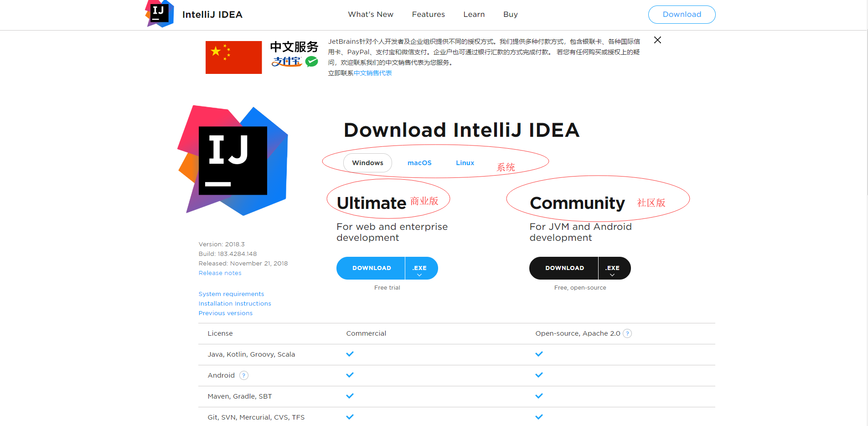Click the blue Ultimate DOWNLOAD button

(371, 268)
